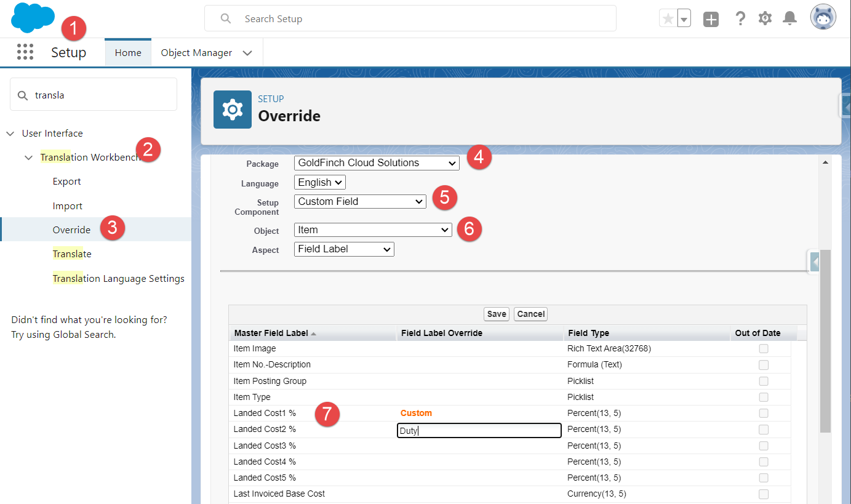Check Out of Date for Item Image
The image size is (851, 504).
(764, 348)
